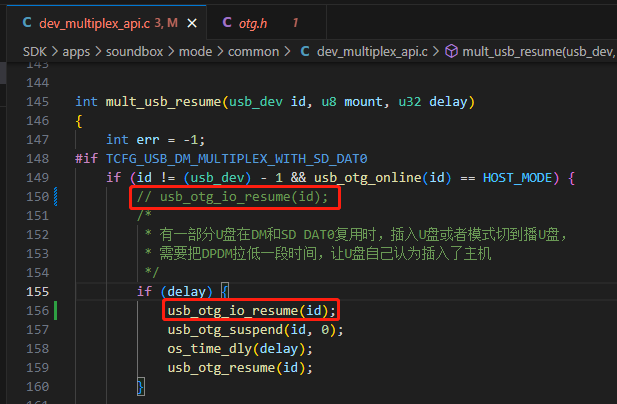
Task: Expand soundbox breadcrumb segment
Action: [134, 52]
